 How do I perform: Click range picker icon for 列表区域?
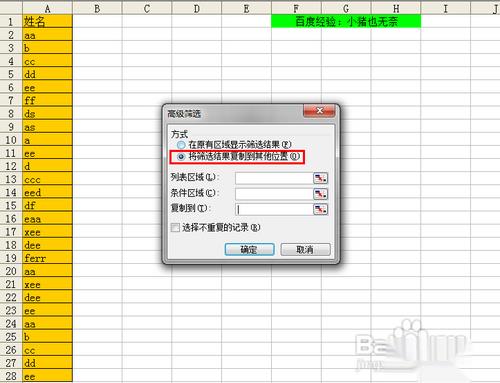point(320,178)
